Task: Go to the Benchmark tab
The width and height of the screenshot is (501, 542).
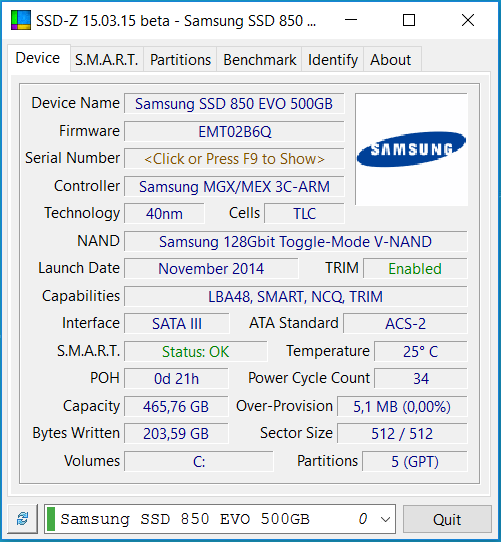Action: (x=259, y=60)
